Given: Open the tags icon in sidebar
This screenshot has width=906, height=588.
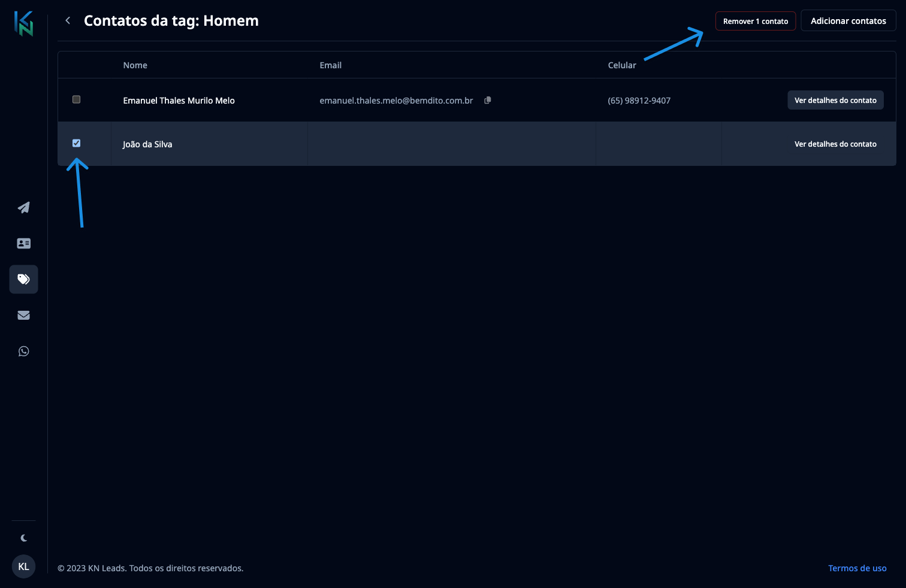Looking at the screenshot, I should pyautogui.click(x=24, y=279).
